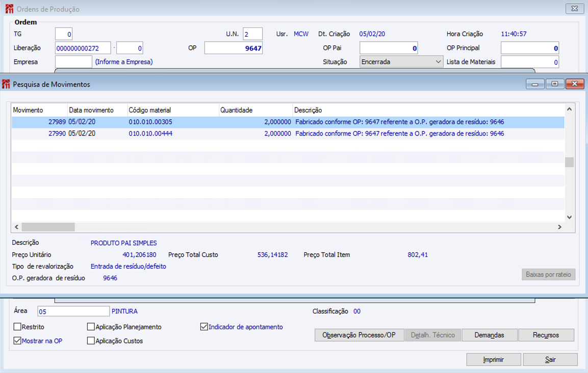Click the Ordens de Produção app icon
588x373 pixels.
(9, 9)
